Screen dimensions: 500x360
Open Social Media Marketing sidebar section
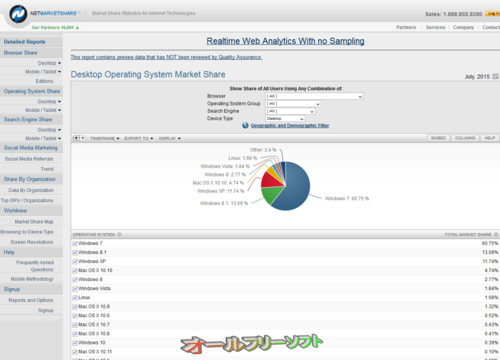coord(31,148)
